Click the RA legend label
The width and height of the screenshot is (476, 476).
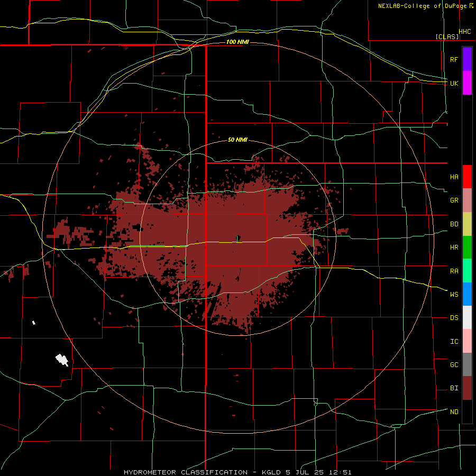point(454,271)
